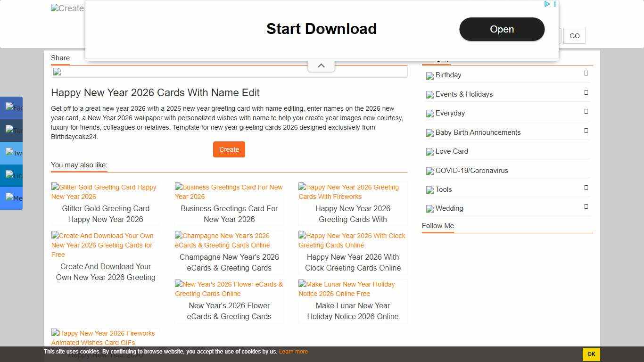Screen dimensions: 644x362
Task: Open the Glitter Gold Greeting Card thumbnail
Action: click(x=105, y=192)
